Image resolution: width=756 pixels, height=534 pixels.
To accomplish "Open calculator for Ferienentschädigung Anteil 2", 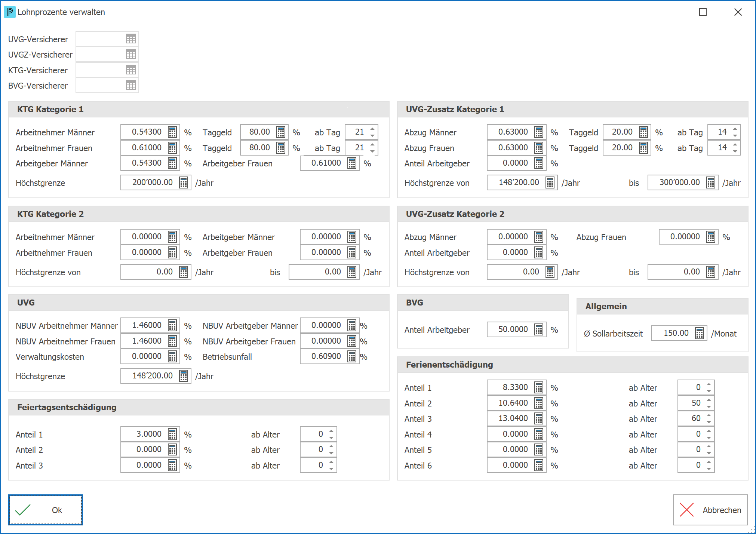I will [x=539, y=403].
